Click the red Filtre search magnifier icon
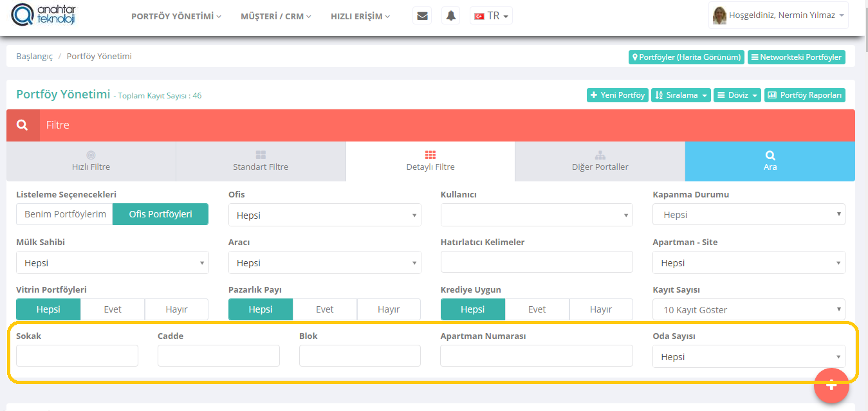This screenshot has width=868, height=411. coord(23,125)
